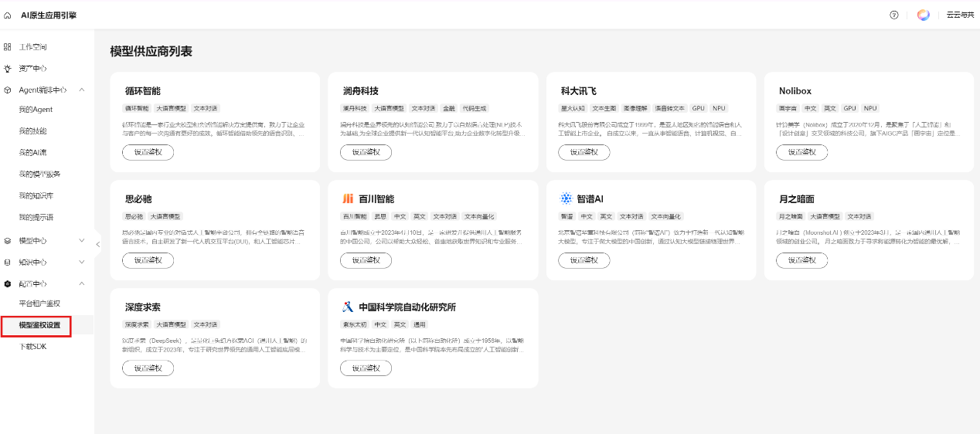
Task: Click 设置鉴权 for 科大讯飞
Action: [x=584, y=152]
